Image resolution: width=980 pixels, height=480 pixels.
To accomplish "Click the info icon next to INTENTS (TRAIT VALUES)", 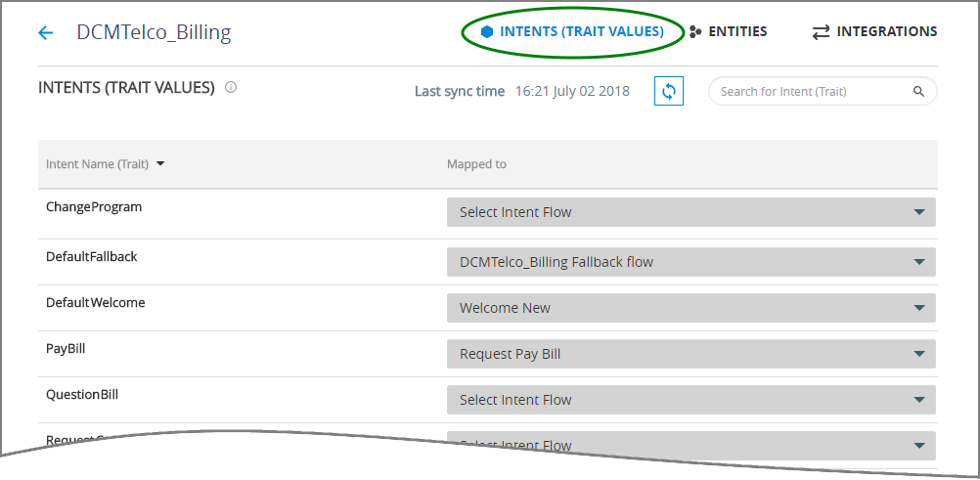I will click(231, 88).
